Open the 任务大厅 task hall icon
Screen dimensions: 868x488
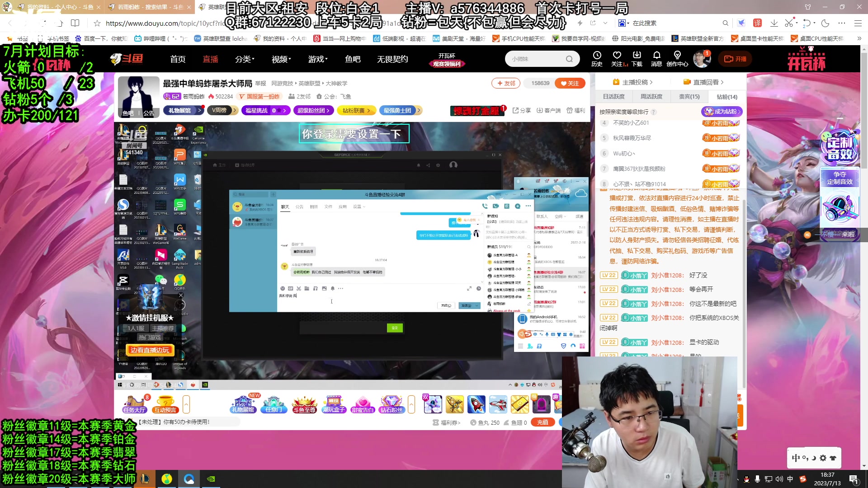135,404
